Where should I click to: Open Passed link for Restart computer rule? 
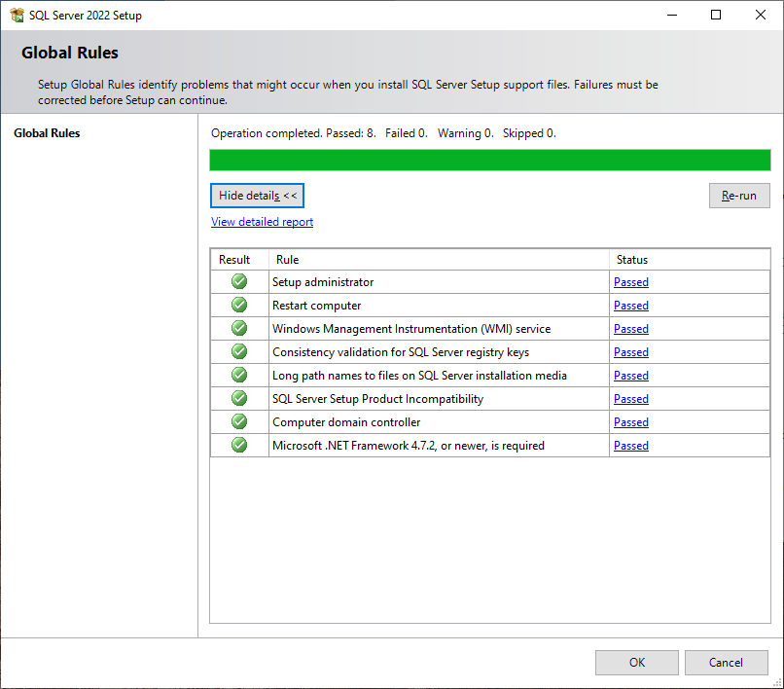point(630,306)
